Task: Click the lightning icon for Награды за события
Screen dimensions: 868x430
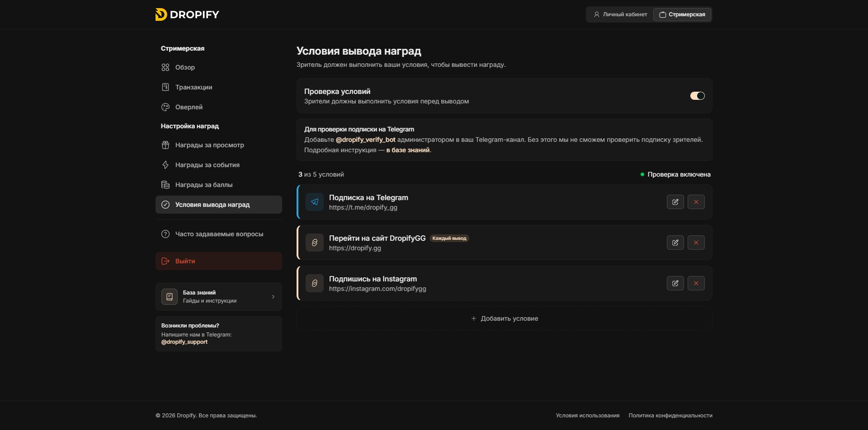Action: point(165,165)
